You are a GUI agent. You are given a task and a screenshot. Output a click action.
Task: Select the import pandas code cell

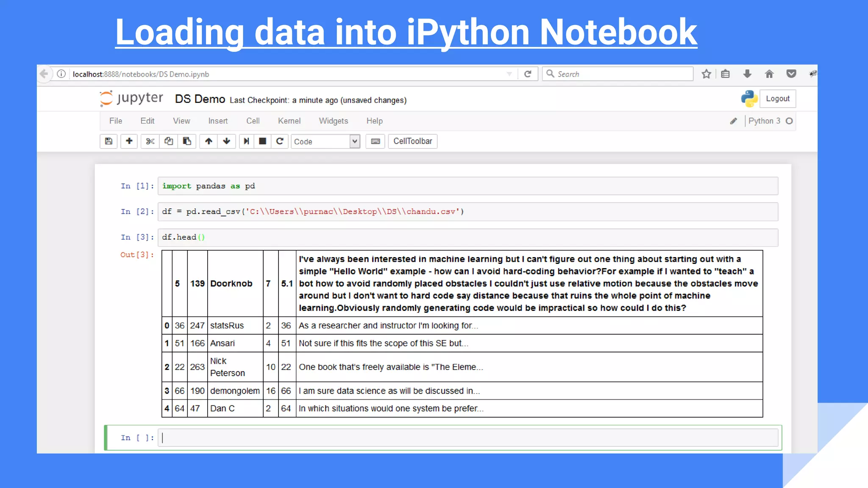coord(468,186)
